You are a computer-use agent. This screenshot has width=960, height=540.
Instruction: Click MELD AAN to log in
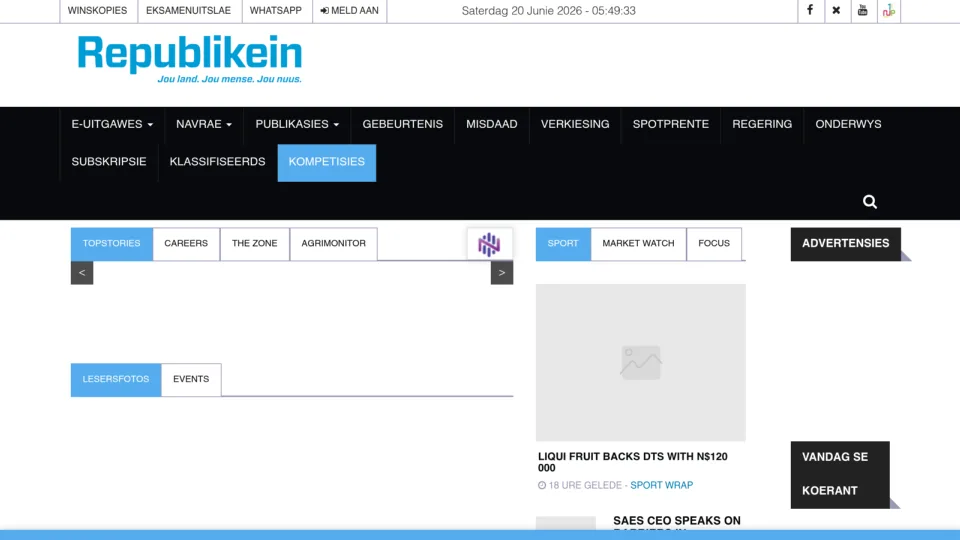point(350,10)
